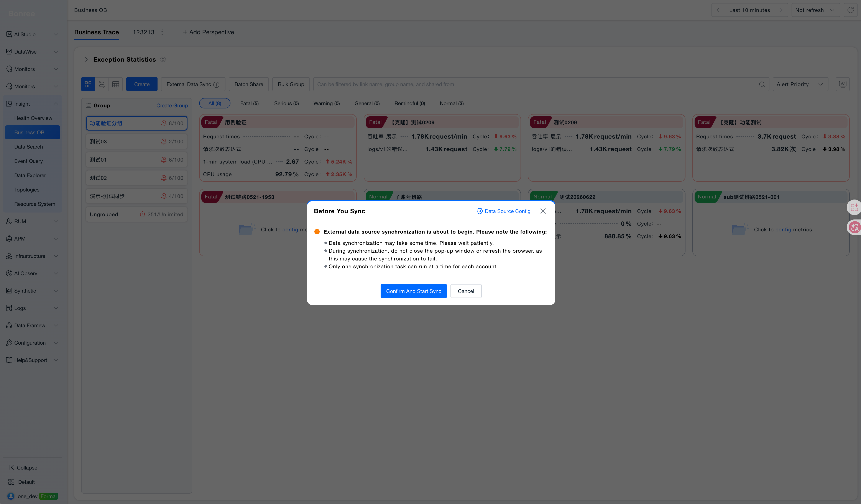Go to previous time range arrow

pyautogui.click(x=718, y=10)
